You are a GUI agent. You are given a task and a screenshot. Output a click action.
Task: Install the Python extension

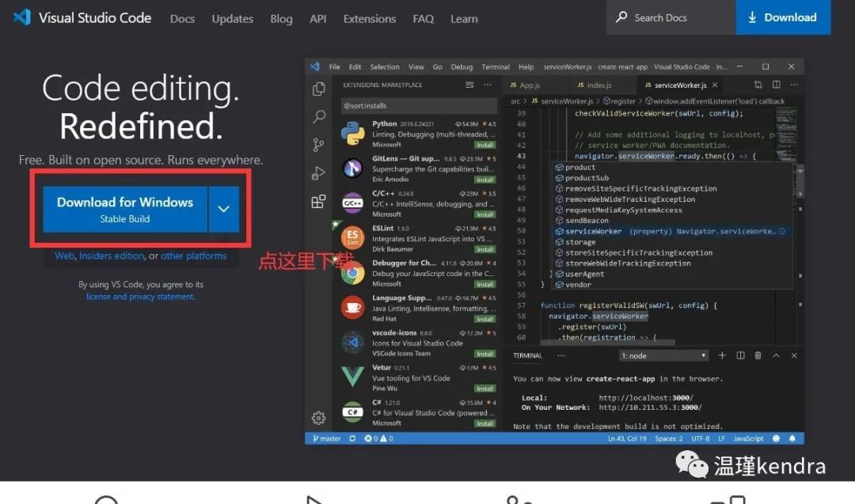485,143
